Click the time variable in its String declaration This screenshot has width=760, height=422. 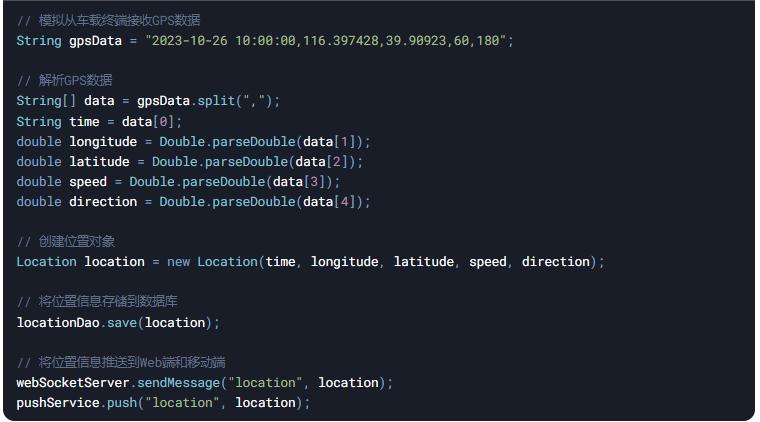click(84, 121)
